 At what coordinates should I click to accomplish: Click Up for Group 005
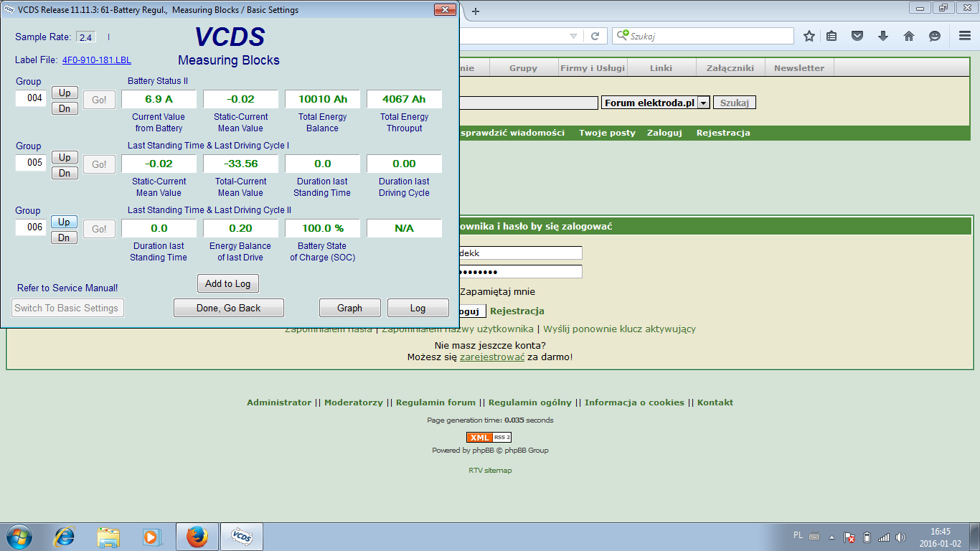coord(65,157)
